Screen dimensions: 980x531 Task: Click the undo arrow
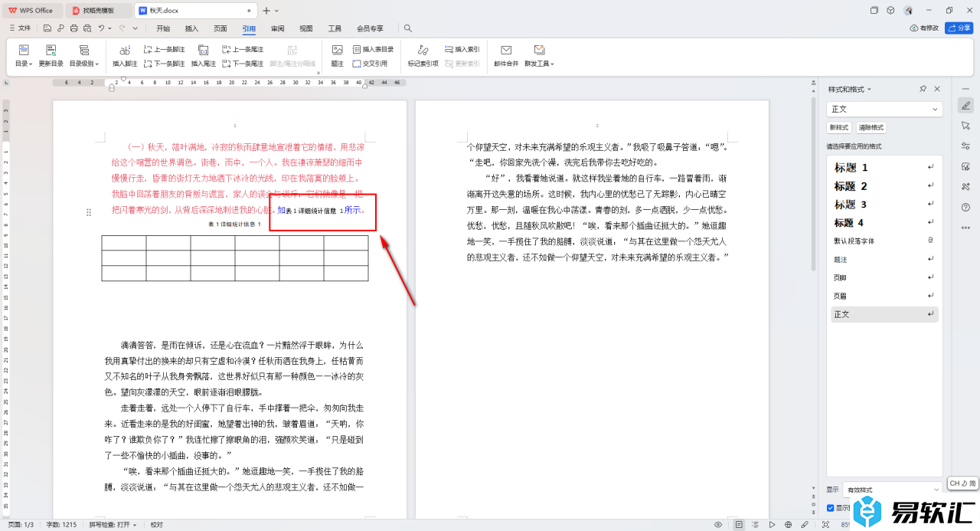coord(101,28)
